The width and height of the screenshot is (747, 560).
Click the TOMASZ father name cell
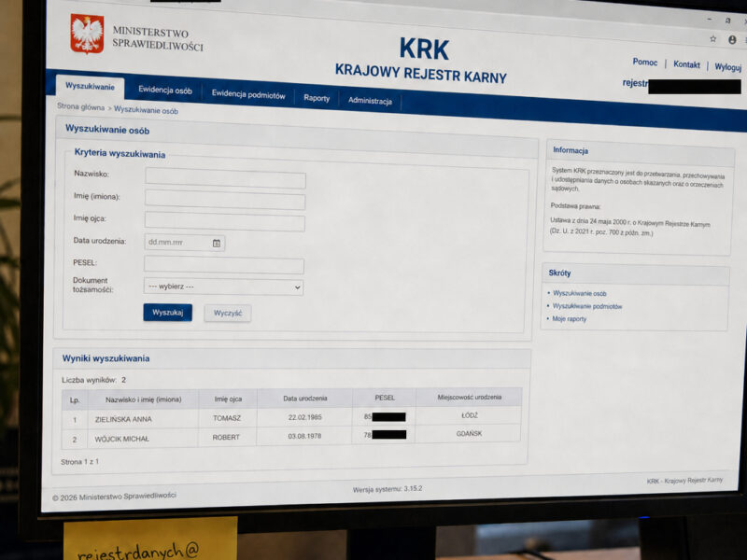point(227,418)
